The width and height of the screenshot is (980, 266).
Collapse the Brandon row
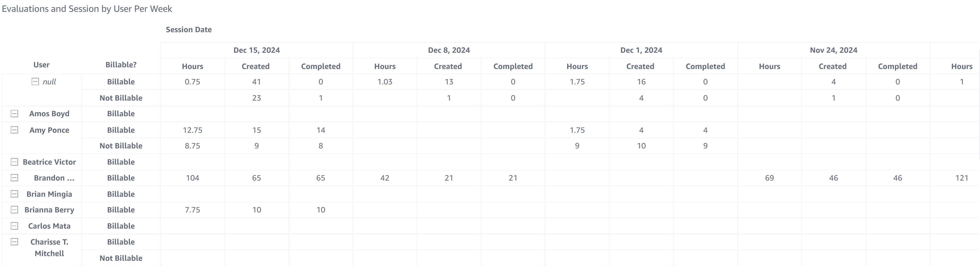pyautogui.click(x=15, y=178)
